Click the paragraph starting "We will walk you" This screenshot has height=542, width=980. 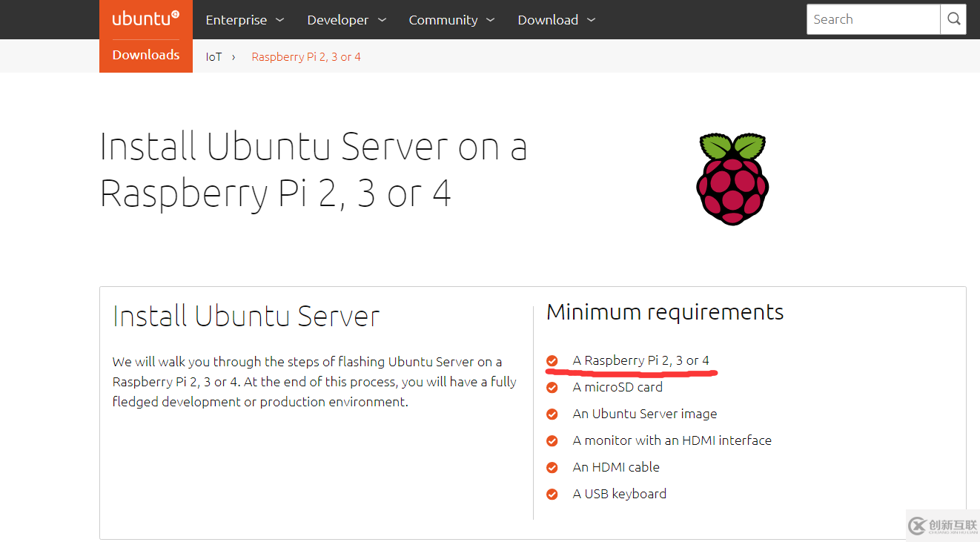tap(314, 382)
